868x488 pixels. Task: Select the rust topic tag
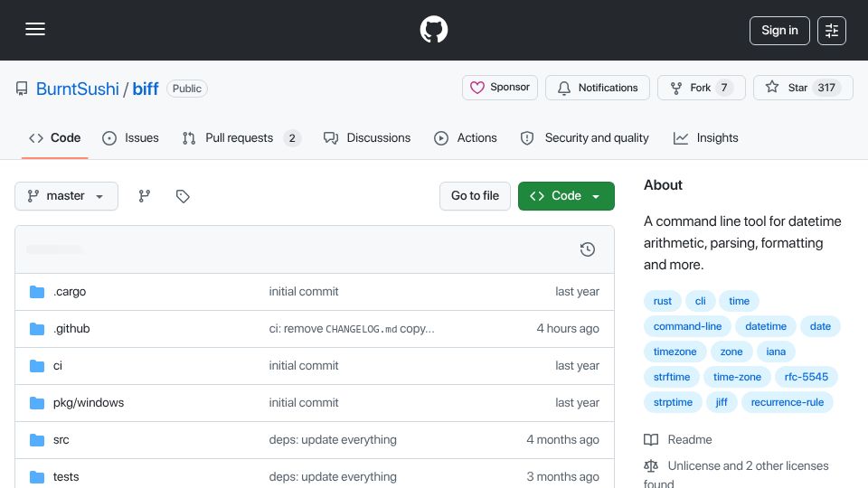[x=662, y=301]
